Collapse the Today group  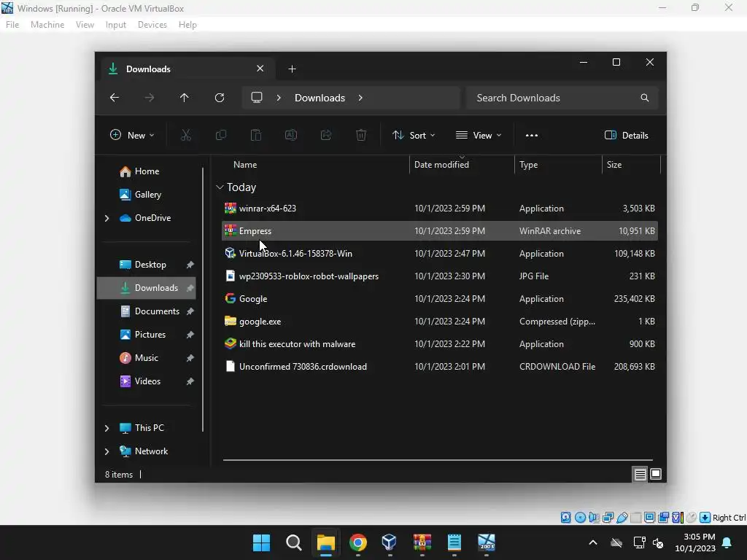[220, 187]
